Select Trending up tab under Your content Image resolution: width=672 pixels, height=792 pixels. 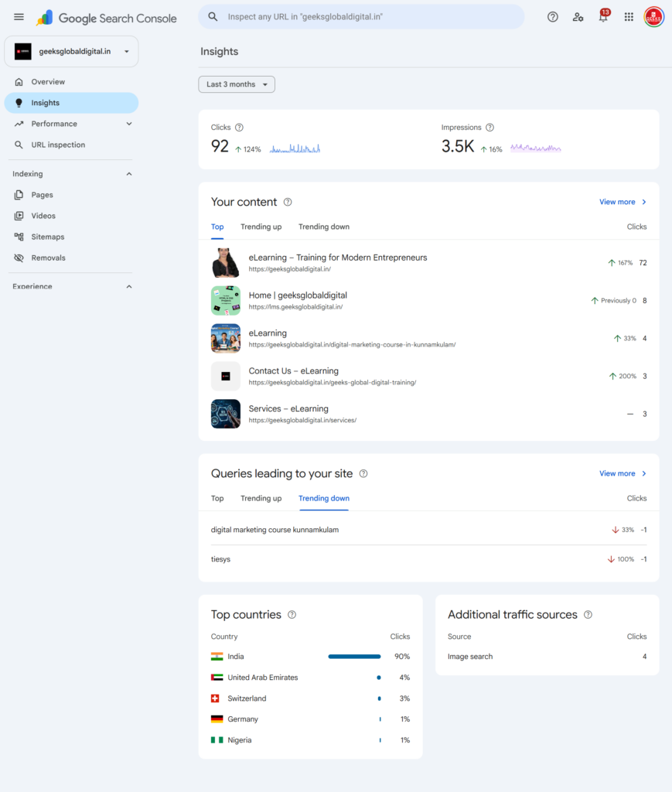point(261,227)
